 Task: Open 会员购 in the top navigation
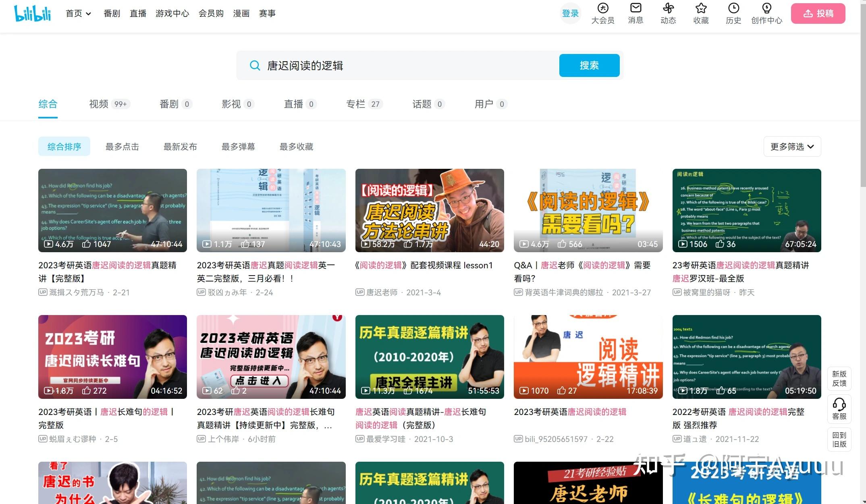211,13
